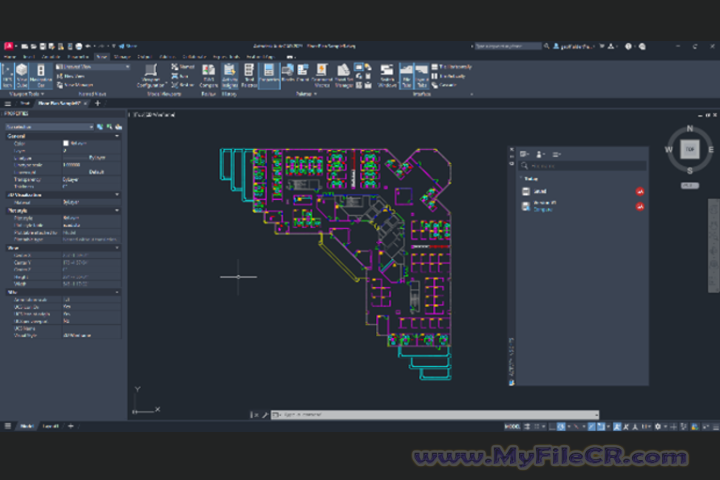Collapse the View section in Properties
Screen dimensions: 720x480
pos(117,248)
